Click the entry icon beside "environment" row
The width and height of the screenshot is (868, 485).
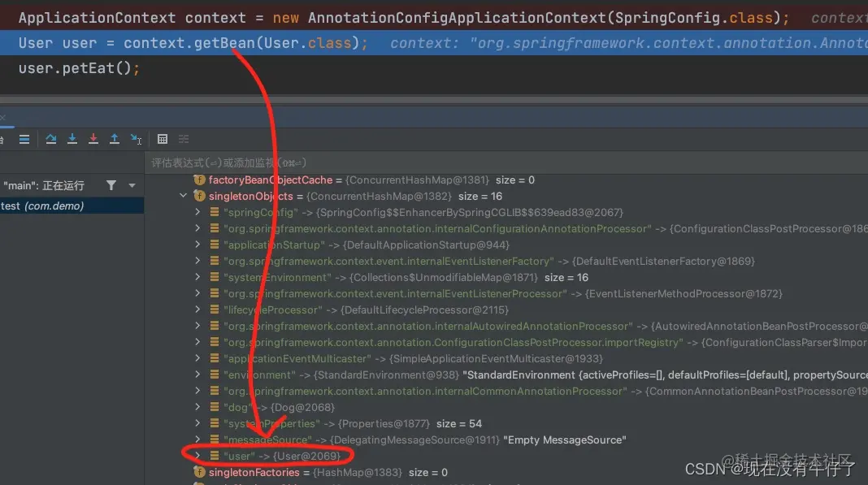[215, 375]
